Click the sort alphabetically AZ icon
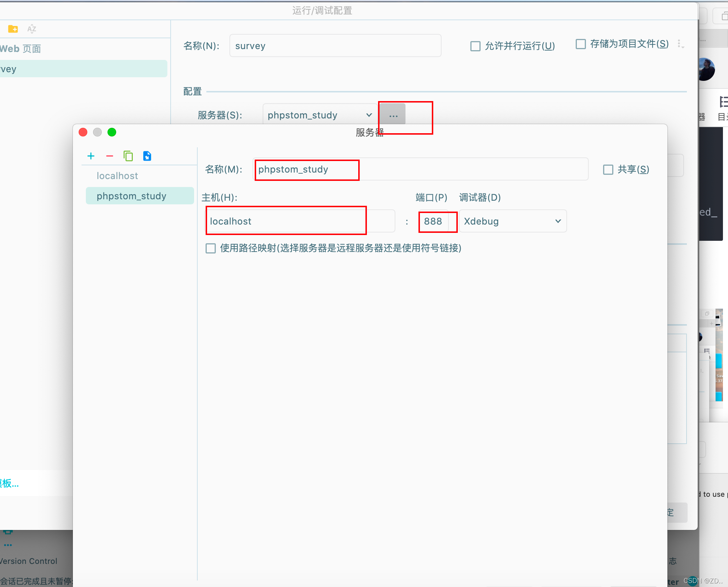Screen dimensions: 728x587 point(32,29)
